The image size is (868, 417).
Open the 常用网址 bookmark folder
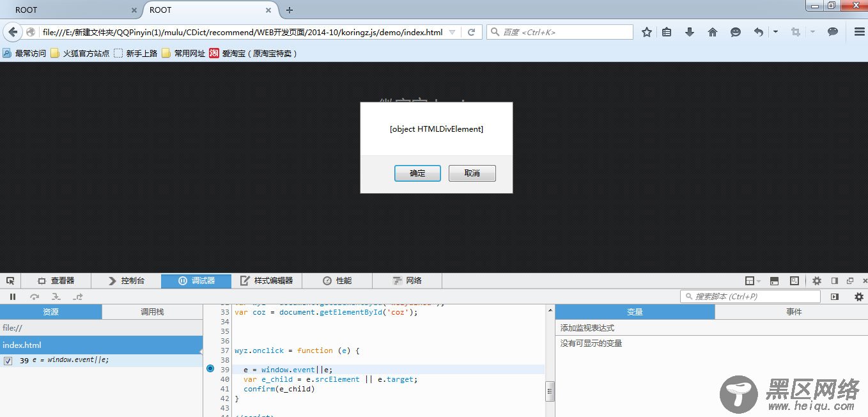pos(183,54)
